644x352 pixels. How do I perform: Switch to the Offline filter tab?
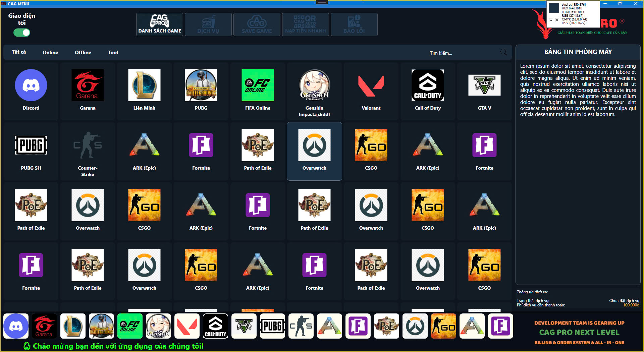(83, 53)
